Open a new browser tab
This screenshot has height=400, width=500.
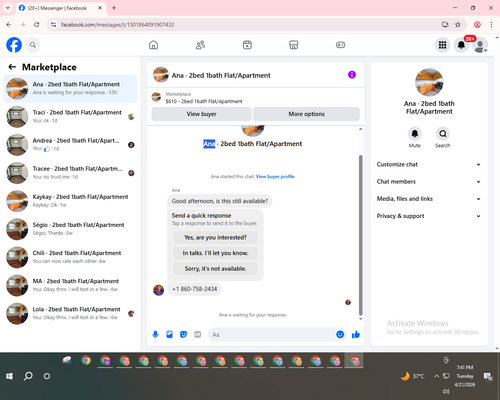click(114, 8)
